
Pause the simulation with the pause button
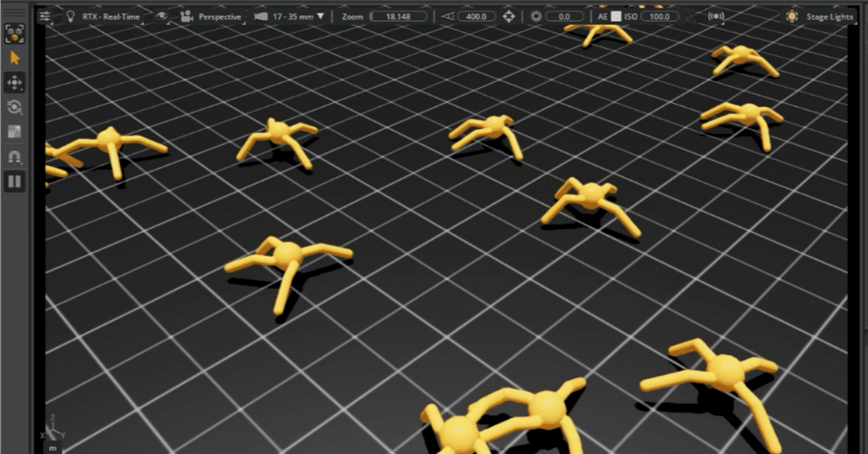click(15, 181)
